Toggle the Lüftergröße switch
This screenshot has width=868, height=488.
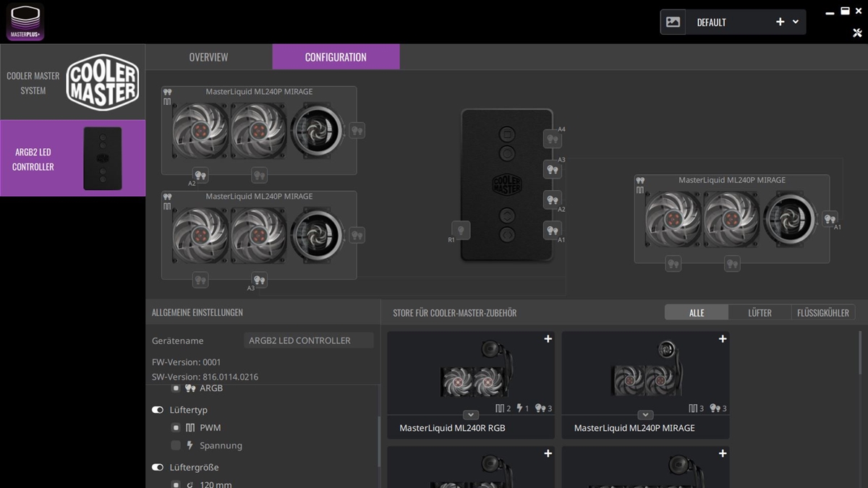(x=158, y=468)
